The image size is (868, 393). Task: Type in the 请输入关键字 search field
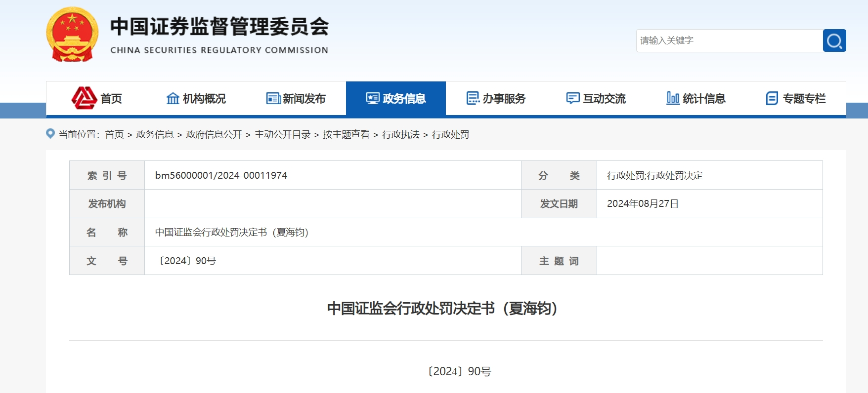coord(729,40)
